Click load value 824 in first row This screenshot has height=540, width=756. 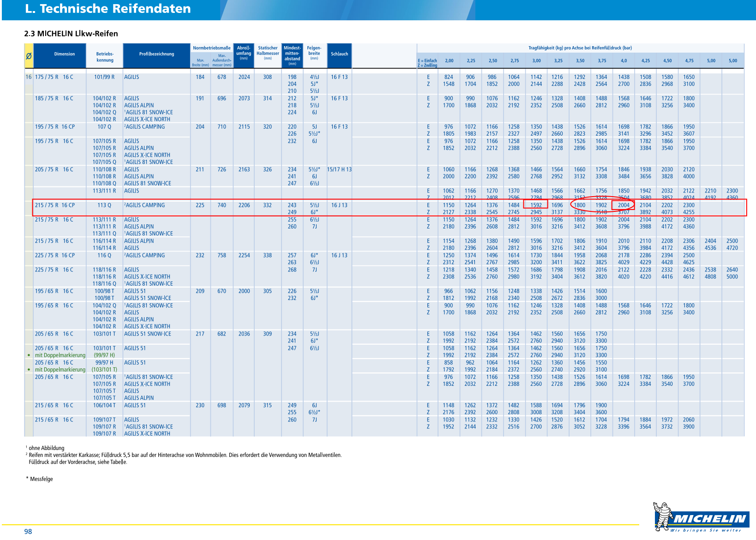449,77
